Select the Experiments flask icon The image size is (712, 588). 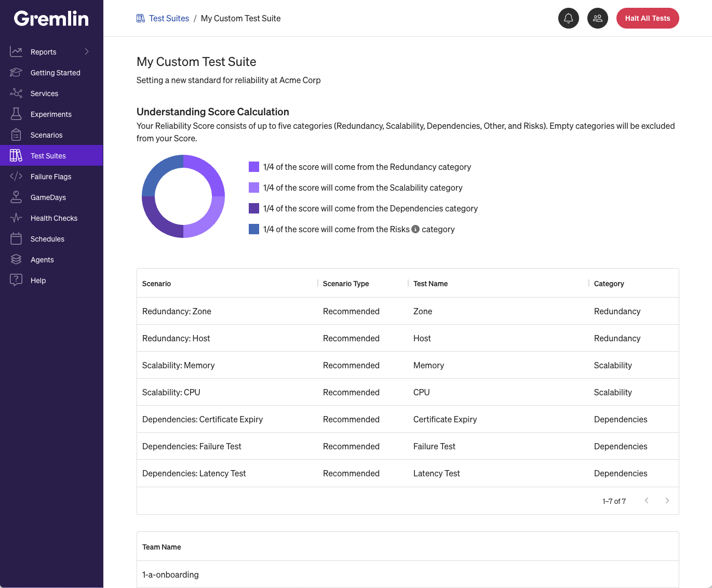point(16,114)
